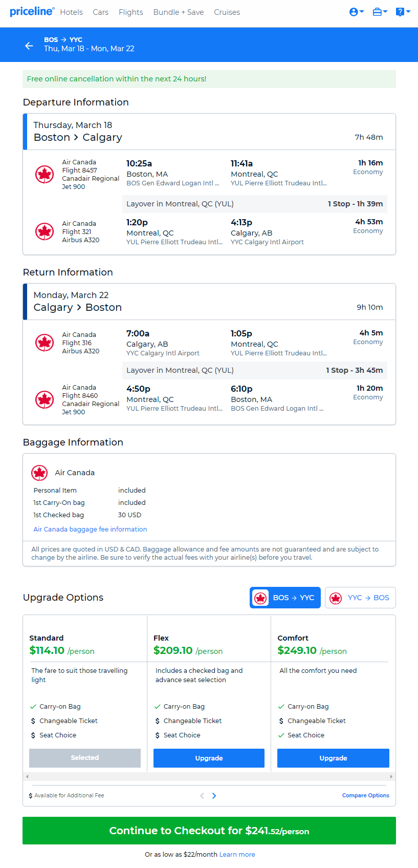Screen dimensions: 418x868
Task: Open the Hotels menu item
Action: coord(71,12)
